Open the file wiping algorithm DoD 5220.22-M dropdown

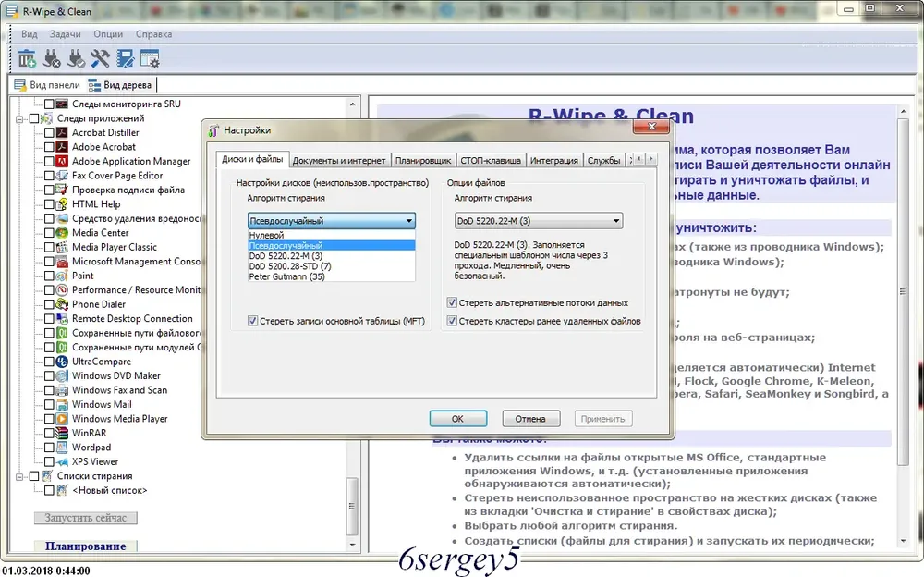click(539, 221)
